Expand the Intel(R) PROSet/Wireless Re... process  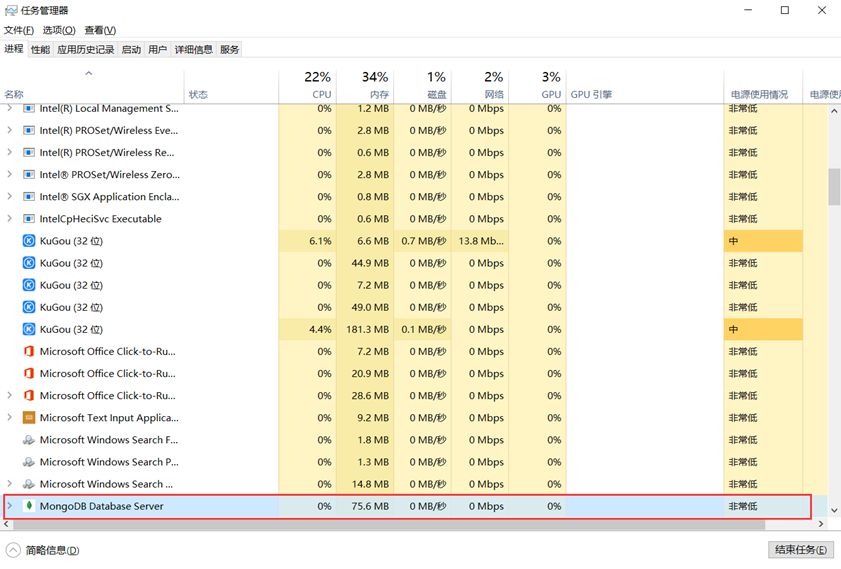click(x=9, y=152)
